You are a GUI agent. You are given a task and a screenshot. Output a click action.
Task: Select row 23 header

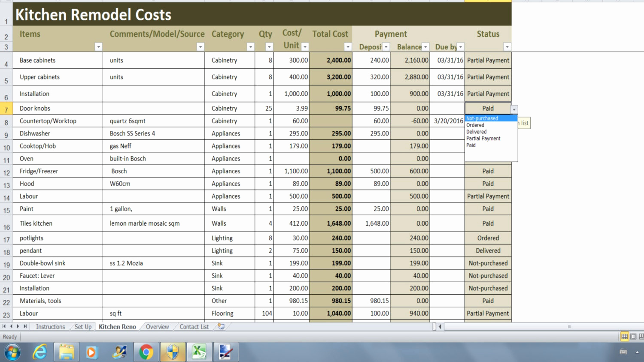(6, 314)
